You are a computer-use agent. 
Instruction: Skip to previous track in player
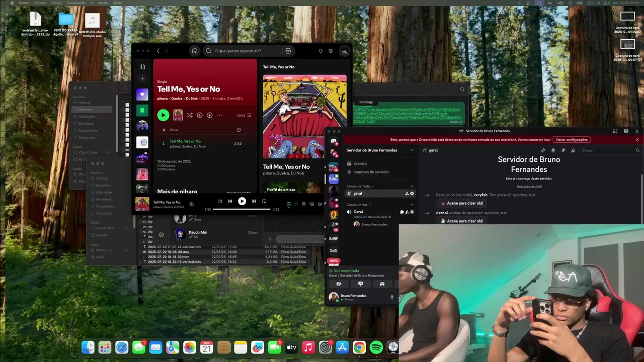230,201
